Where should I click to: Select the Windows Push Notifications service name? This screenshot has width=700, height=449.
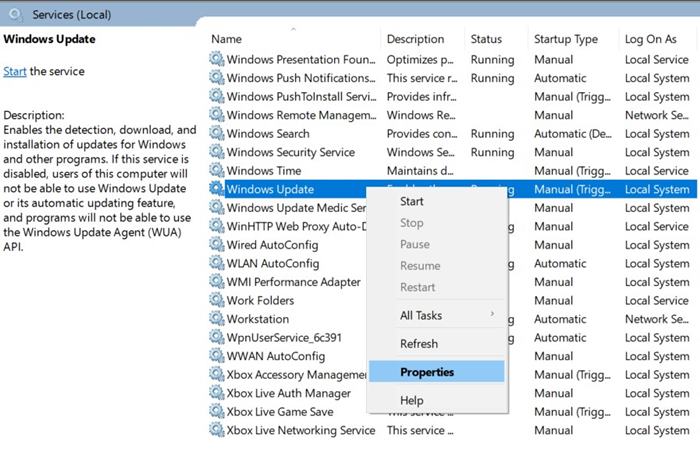(x=301, y=78)
